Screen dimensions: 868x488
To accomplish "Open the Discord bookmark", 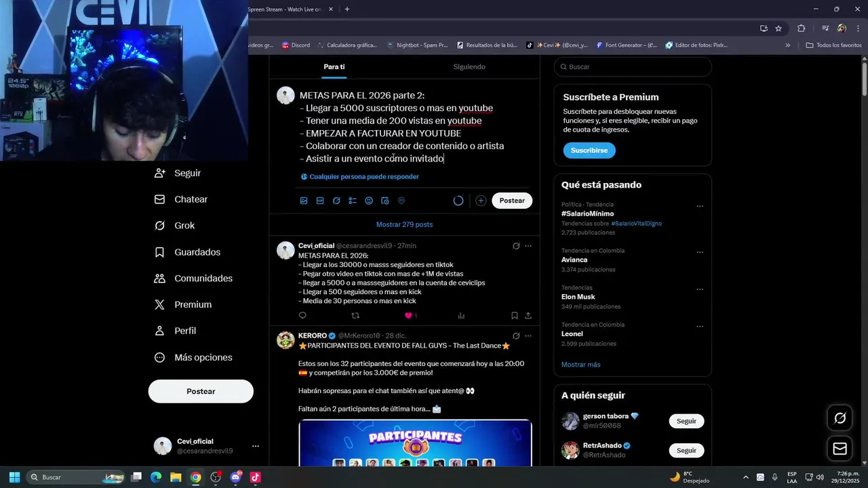I will tap(296, 45).
